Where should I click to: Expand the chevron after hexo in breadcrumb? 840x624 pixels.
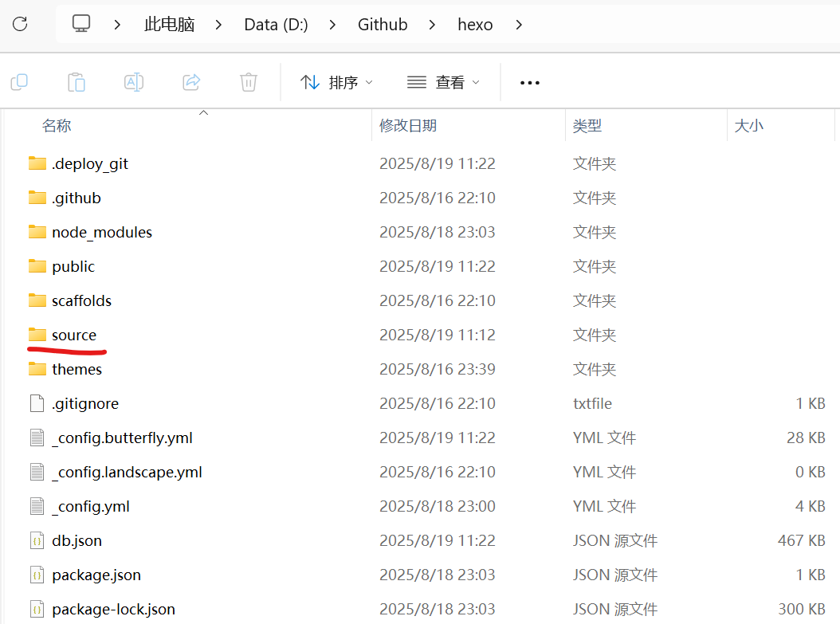point(520,25)
